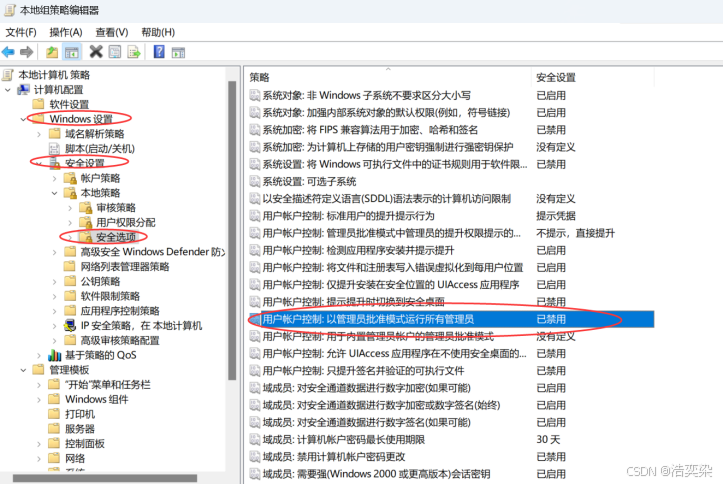The image size is (723, 484).
Task: Collapse the 本地策略 node
Action: coord(55,193)
